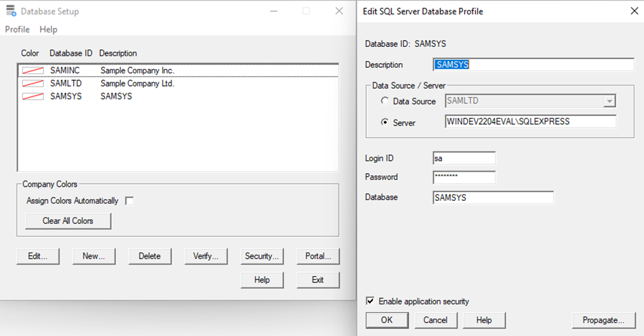Click the Description text field
The width and height of the screenshot is (644, 336).
pos(534,65)
